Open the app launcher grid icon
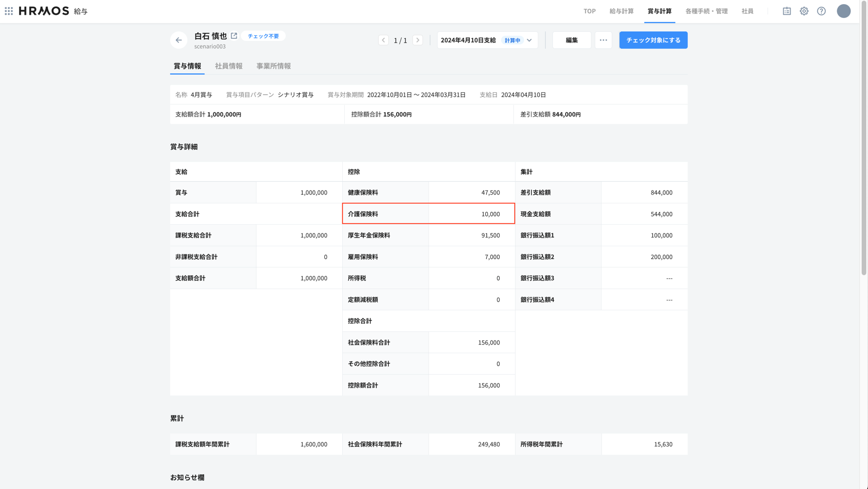Image resolution: width=868 pixels, height=489 pixels. tap(9, 11)
